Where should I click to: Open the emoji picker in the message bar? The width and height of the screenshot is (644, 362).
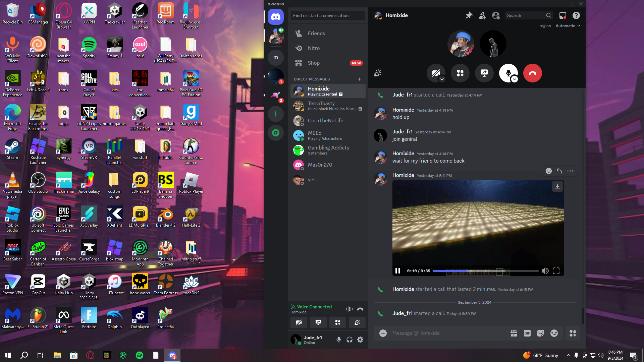point(554,333)
